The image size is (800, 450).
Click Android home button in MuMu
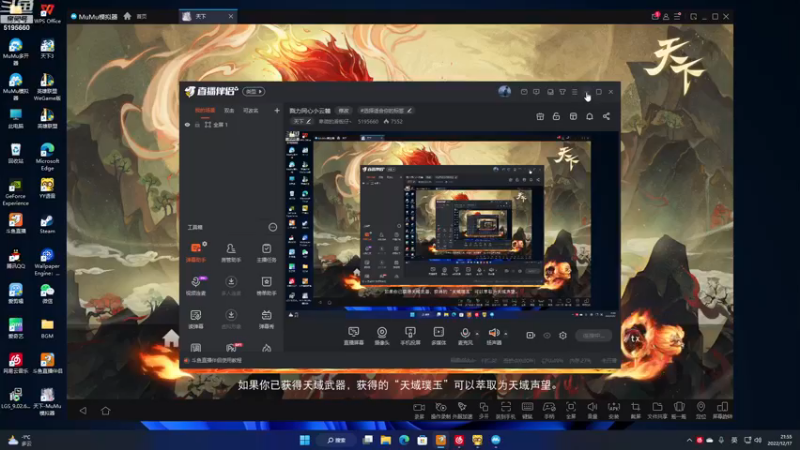click(106, 410)
